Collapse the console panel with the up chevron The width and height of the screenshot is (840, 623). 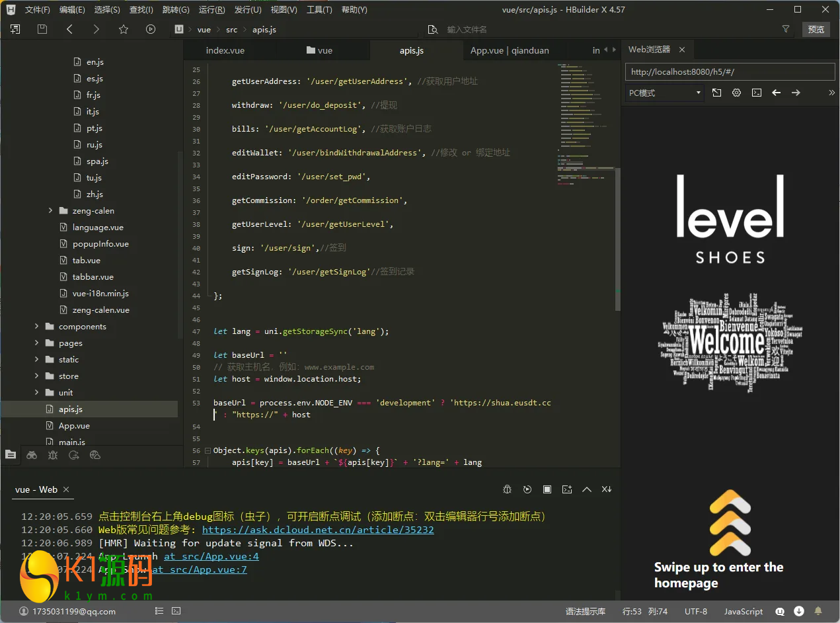pyautogui.click(x=586, y=489)
